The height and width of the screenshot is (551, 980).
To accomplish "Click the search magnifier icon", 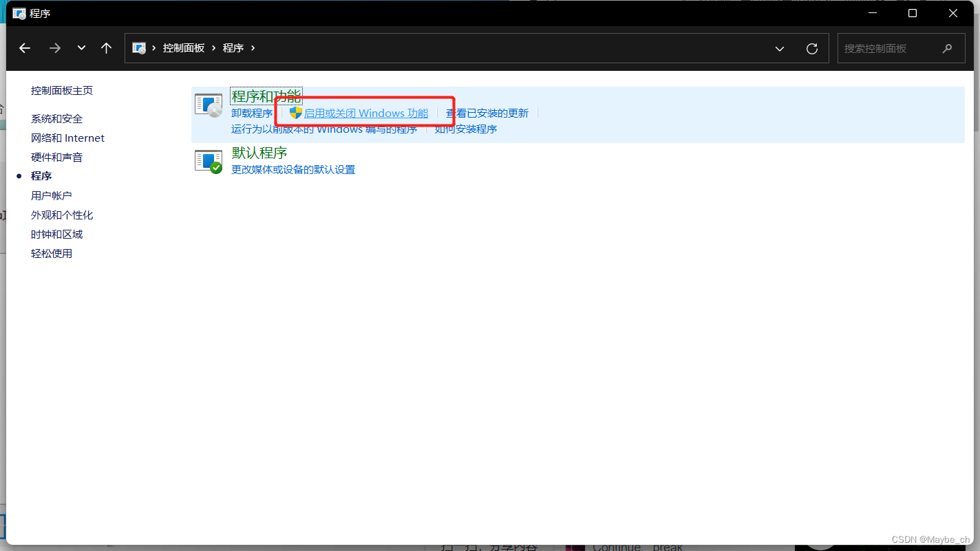I will [x=948, y=49].
